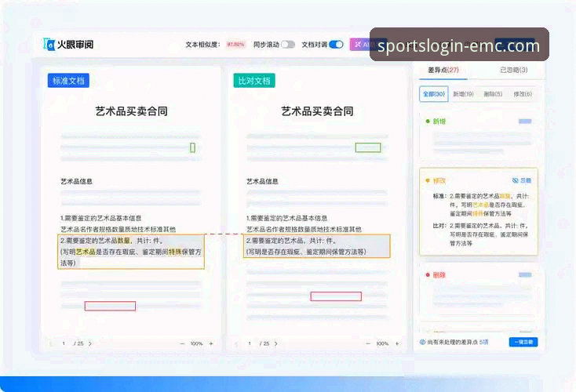Go to previous page in 比对文档
Viewport: 576px width, 392px height.
[236, 344]
